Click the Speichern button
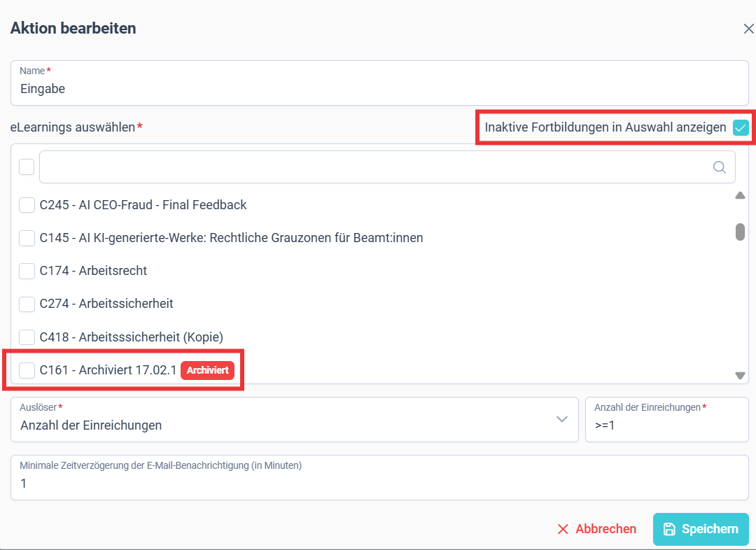Image resolution: width=756 pixels, height=550 pixels. [x=701, y=529]
